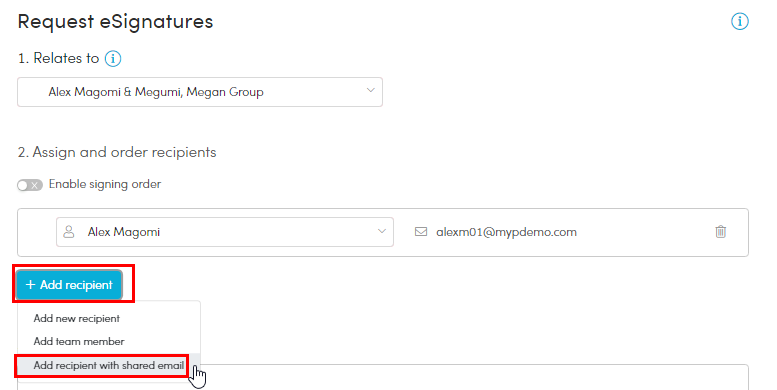This screenshot has height=390, width=777.
Task: Delete the Alex Magomi recipient with trash icon
Action: [x=721, y=231]
